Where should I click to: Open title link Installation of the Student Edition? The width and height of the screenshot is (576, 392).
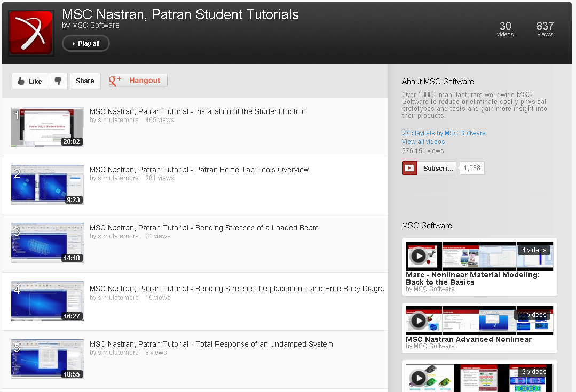coord(198,111)
